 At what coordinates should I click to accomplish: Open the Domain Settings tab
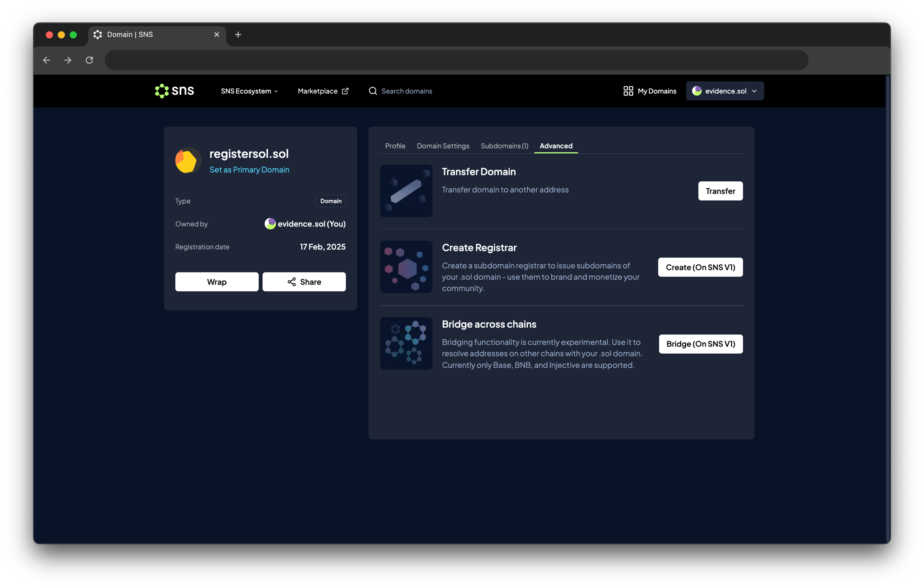pyautogui.click(x=443, y=146)
